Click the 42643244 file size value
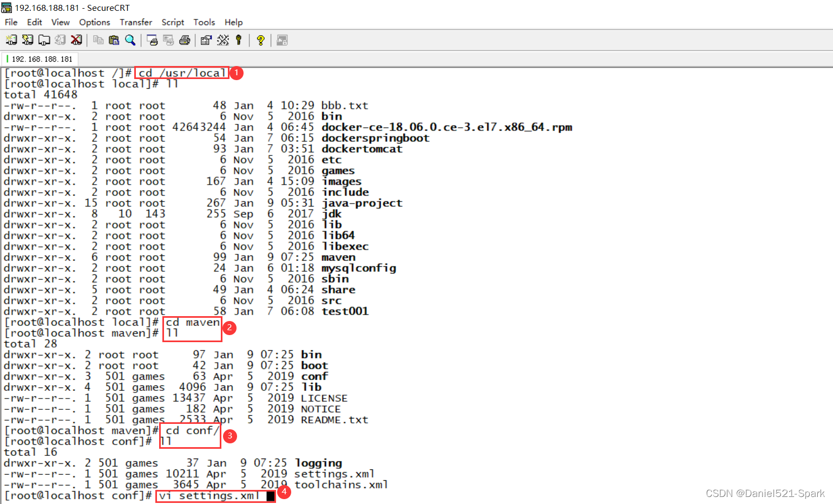 (199, 127)
